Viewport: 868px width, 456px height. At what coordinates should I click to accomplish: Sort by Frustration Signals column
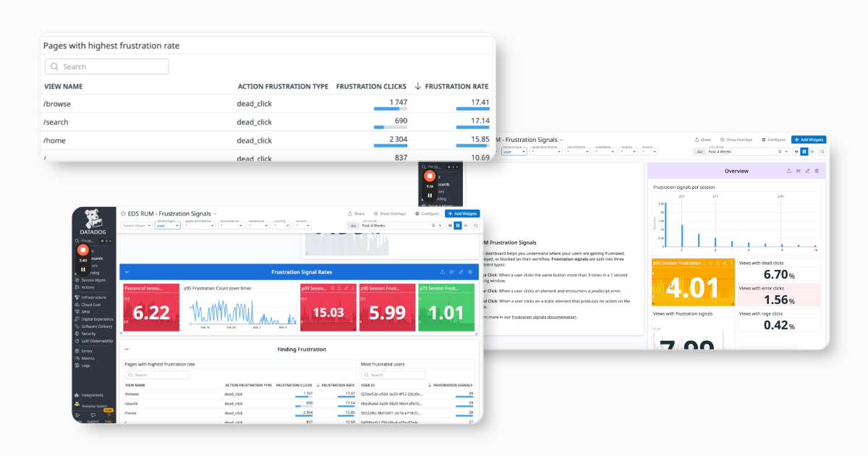coord(451,385)
